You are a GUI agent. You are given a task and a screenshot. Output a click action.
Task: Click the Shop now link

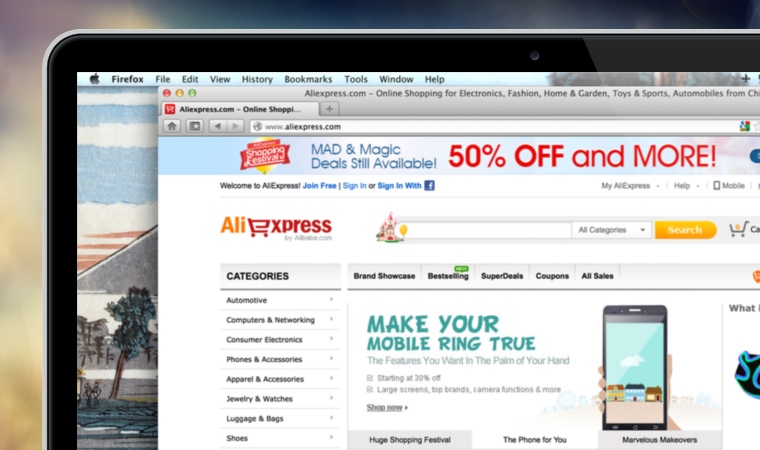tap(387, 407)
